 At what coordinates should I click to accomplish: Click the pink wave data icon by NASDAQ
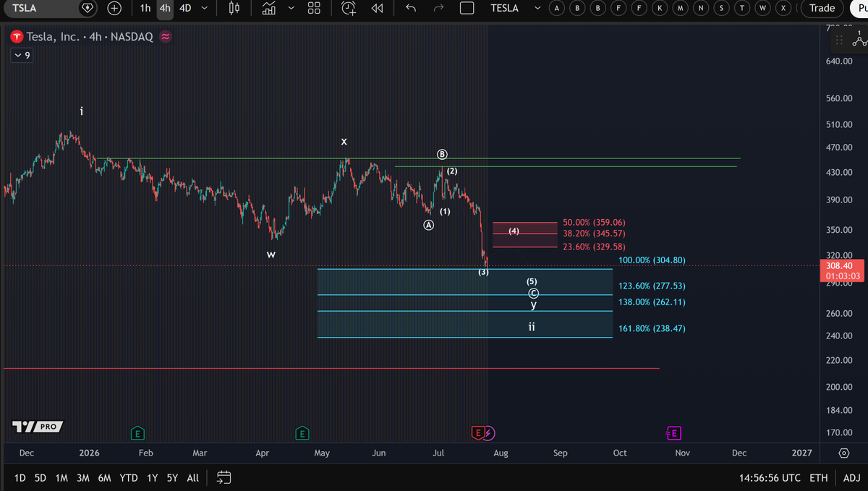[x=165, y=37]
